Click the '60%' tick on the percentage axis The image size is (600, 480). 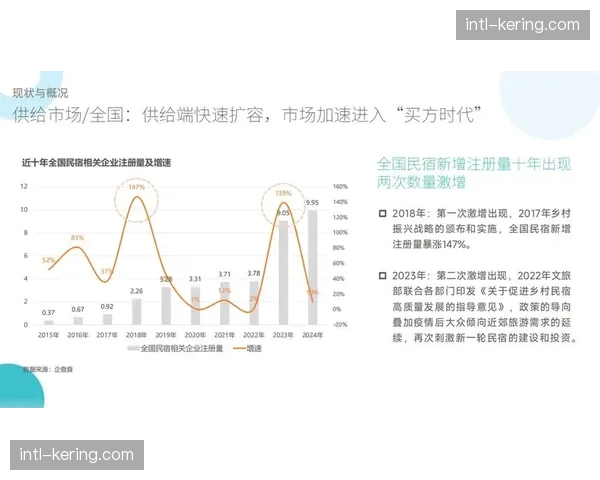(339, 263)
